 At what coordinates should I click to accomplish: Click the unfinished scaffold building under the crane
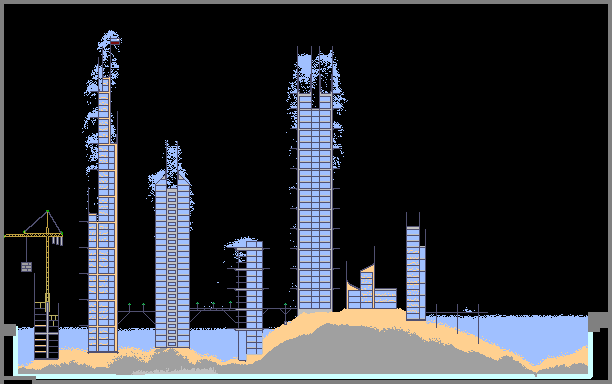[46, 330]
